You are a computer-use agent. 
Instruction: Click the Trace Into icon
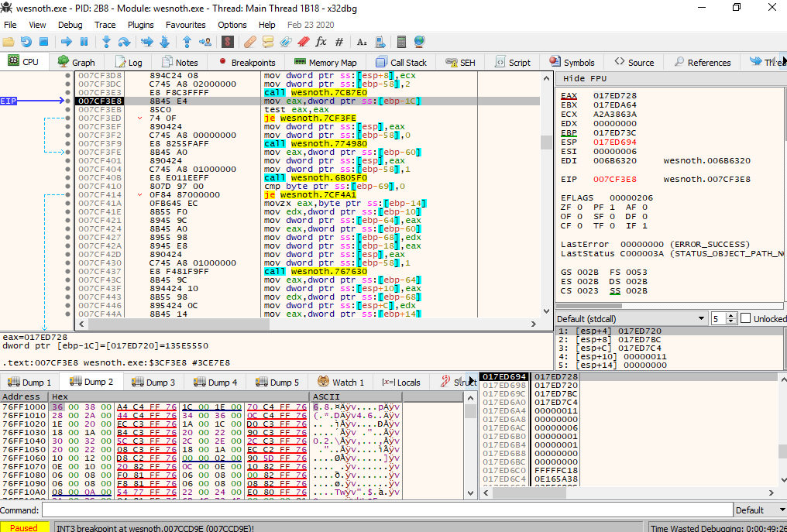(x=146, y=42)
